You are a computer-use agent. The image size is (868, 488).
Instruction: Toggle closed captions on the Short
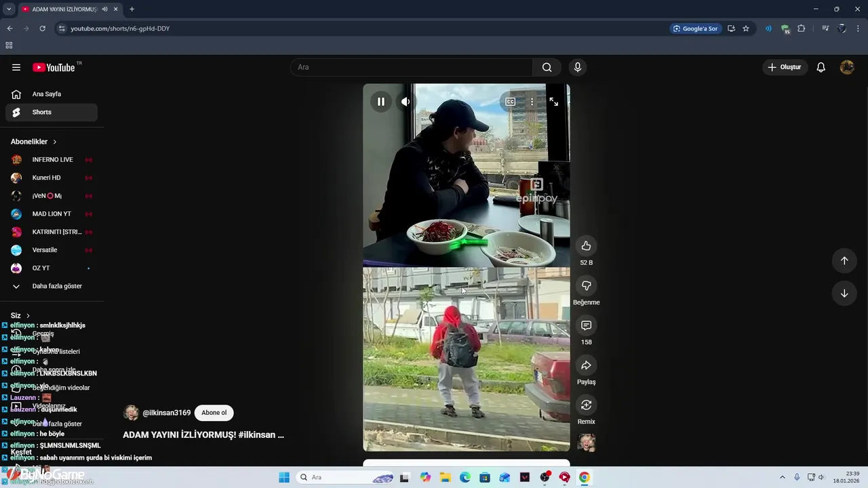coord(511,102)
